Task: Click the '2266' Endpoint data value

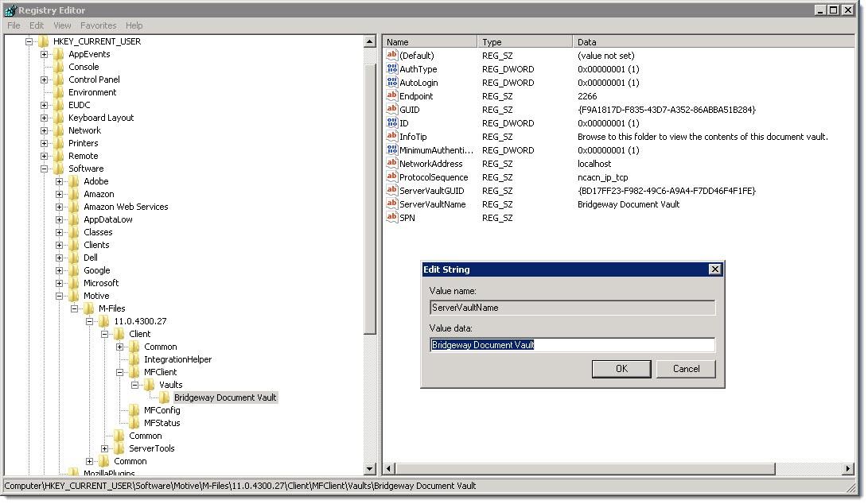Action: 587,96
